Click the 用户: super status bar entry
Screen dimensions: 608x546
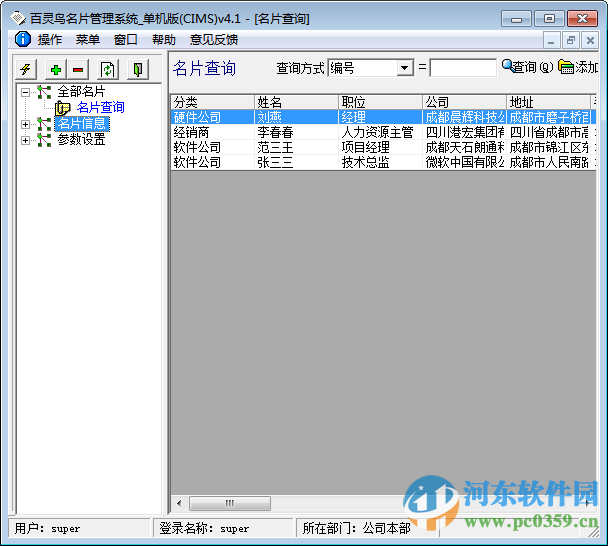[x=79, y=528]
